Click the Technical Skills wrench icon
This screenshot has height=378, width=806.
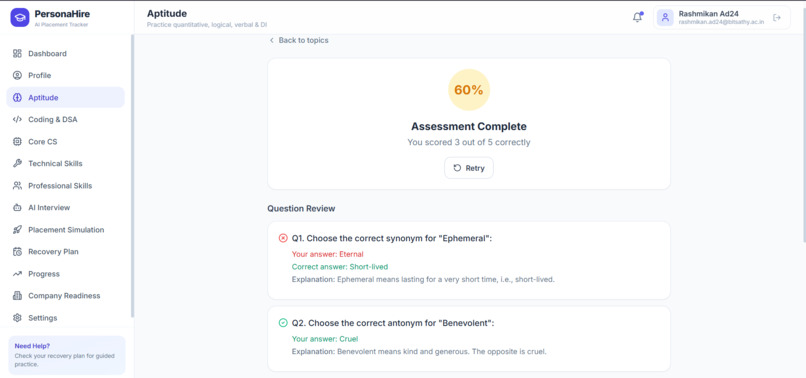click(17, 164)
